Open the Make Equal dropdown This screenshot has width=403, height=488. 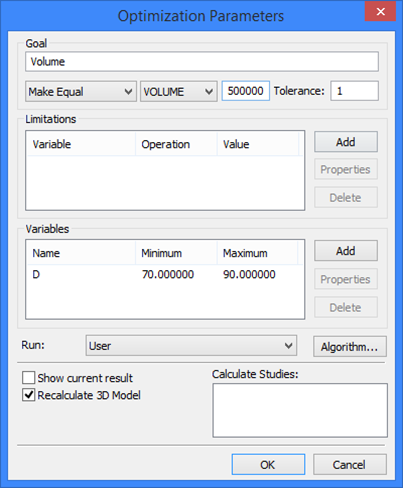81,91
